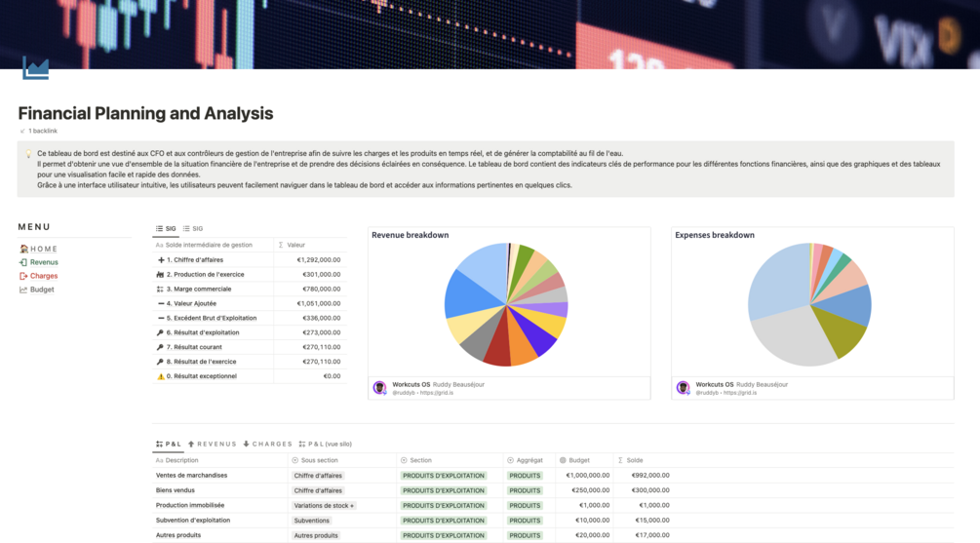Open row 1. Chiffre d'affaires
Screen dimensions: 980x543
point(194,260)
